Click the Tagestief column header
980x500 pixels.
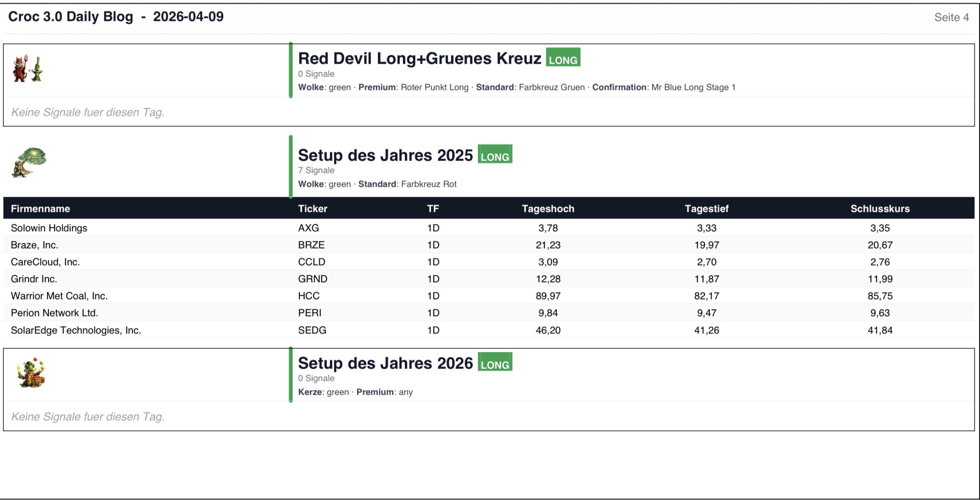pyautogui.click(x=706, y=208)
